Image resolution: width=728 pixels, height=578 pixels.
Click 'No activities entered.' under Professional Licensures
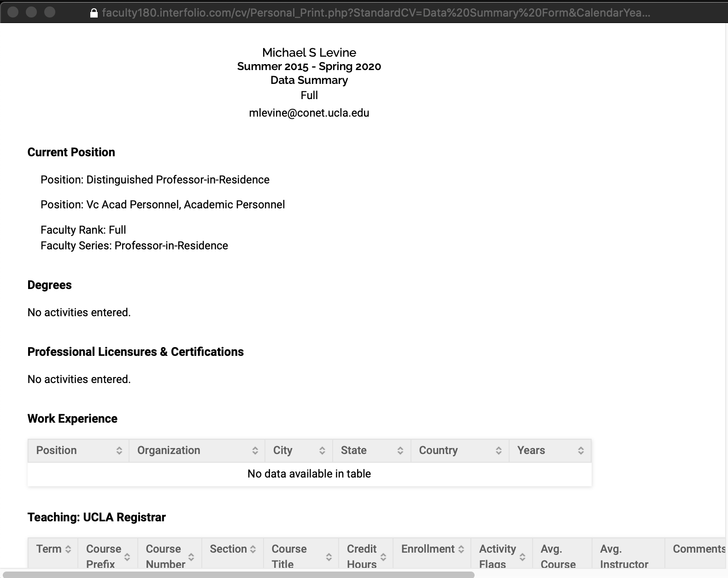79,379
